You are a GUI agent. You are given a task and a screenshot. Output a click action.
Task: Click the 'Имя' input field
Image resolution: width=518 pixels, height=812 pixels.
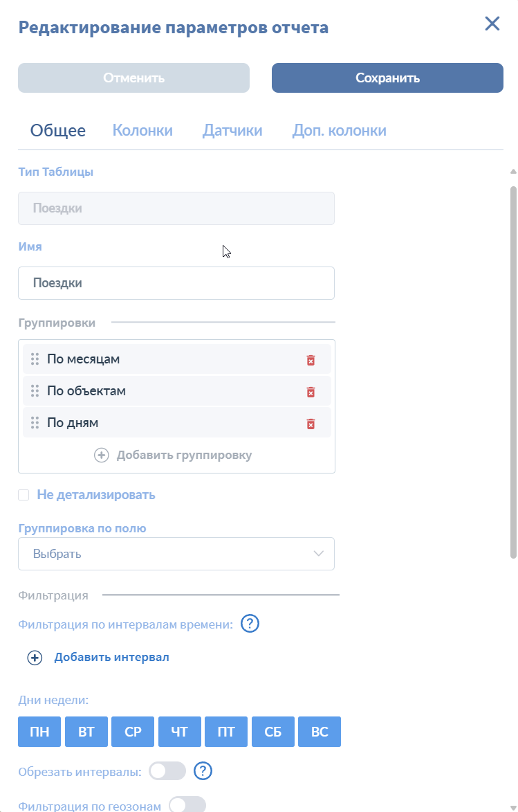pos(176,283)
